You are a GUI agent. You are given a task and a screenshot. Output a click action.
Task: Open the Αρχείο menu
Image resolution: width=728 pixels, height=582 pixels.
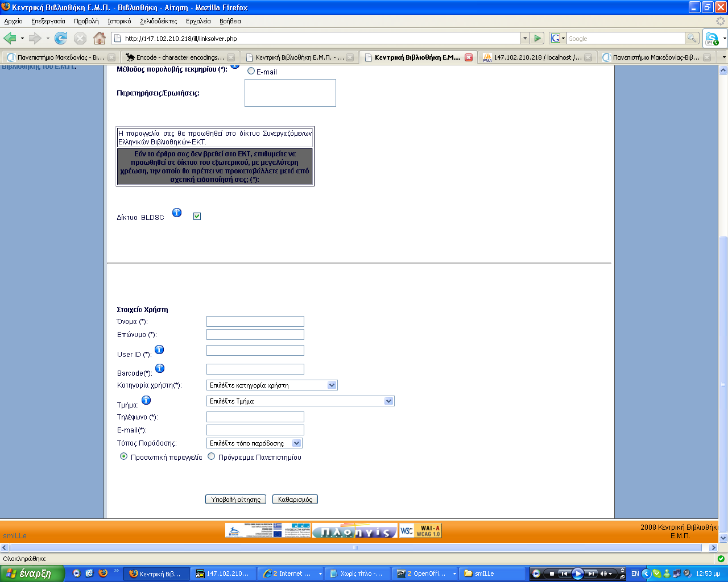point(13,21)
